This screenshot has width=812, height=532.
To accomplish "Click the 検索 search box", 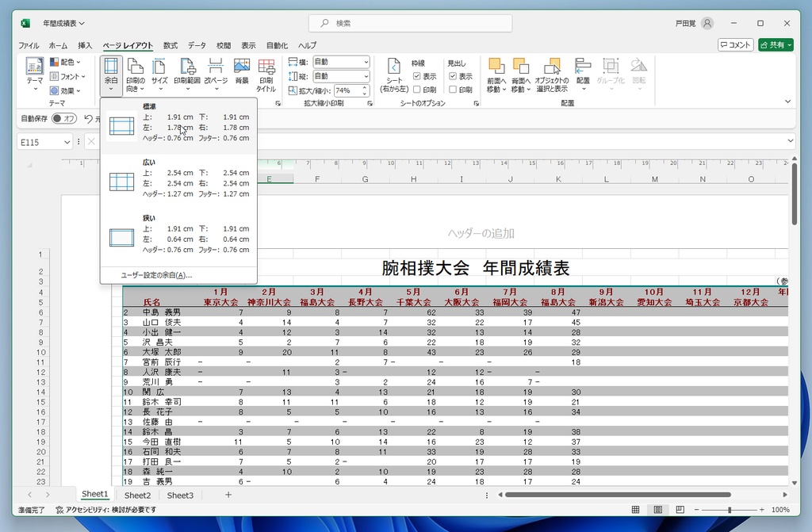I will pyautogui.click(x=410, y=23).
